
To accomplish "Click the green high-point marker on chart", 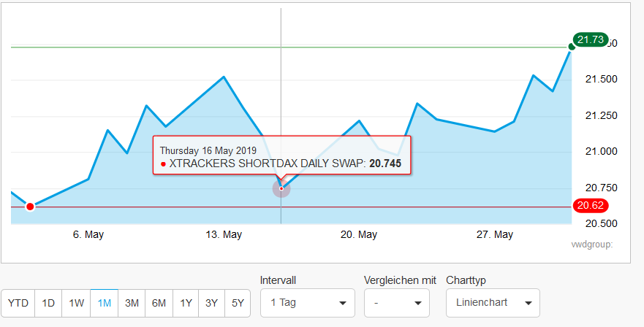I will (x=572, y=47).
